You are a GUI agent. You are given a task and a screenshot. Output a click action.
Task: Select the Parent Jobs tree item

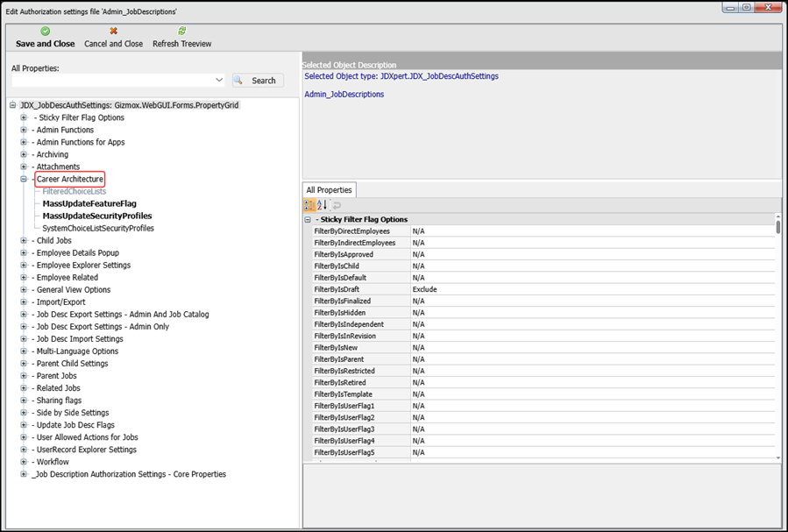56,376
